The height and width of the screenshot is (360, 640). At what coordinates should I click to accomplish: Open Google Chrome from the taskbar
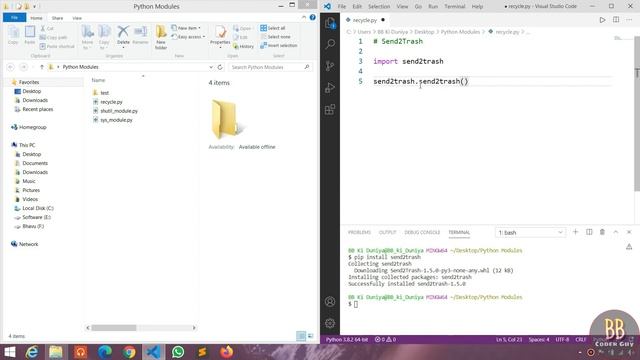(129, 352)
